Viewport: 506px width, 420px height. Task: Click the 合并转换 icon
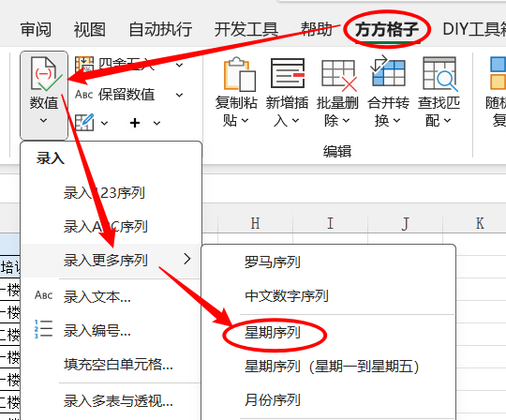coord(388,70)
